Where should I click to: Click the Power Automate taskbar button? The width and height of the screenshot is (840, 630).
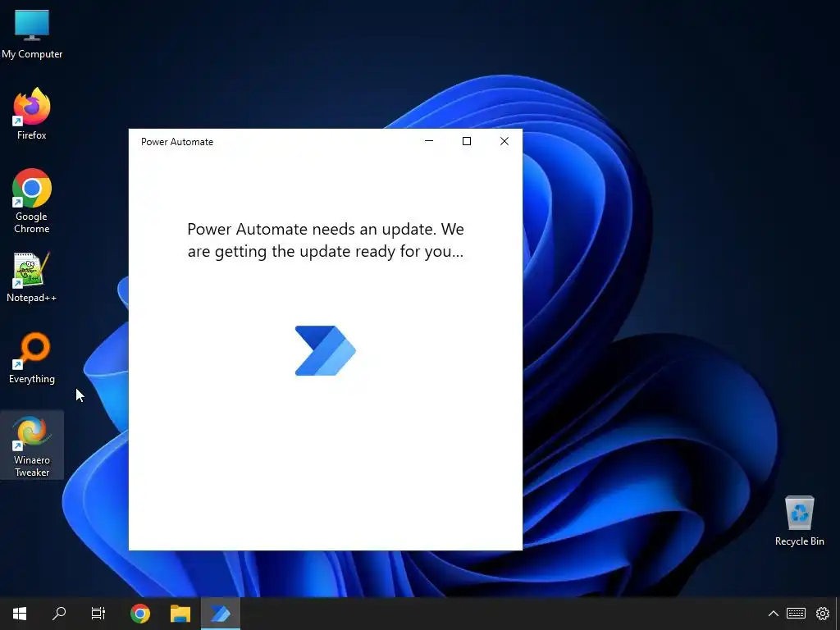[x=220, y=614]
